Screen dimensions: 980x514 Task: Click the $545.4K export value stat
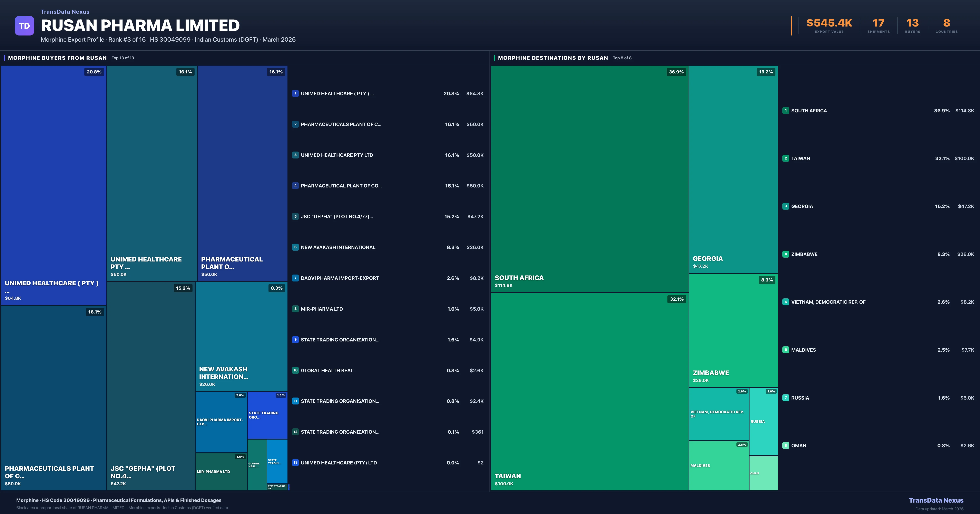pyautogui.click(x=829, y=23)
